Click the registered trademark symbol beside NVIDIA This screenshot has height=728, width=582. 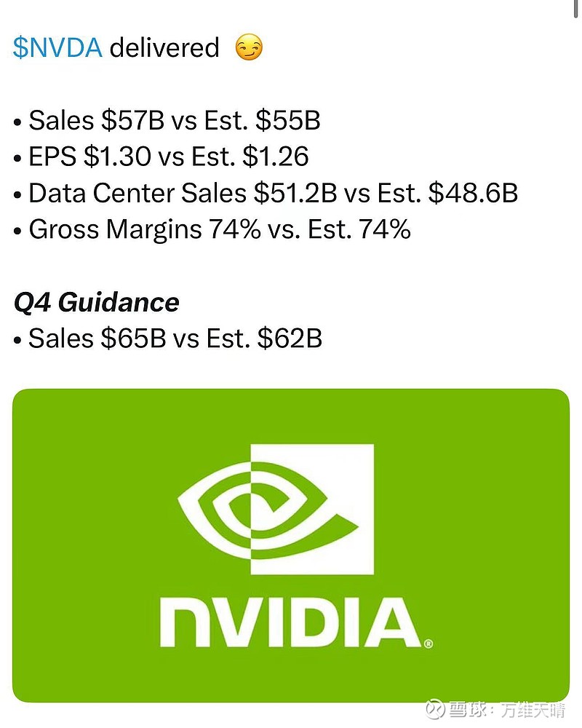click(x=428, y=644)
